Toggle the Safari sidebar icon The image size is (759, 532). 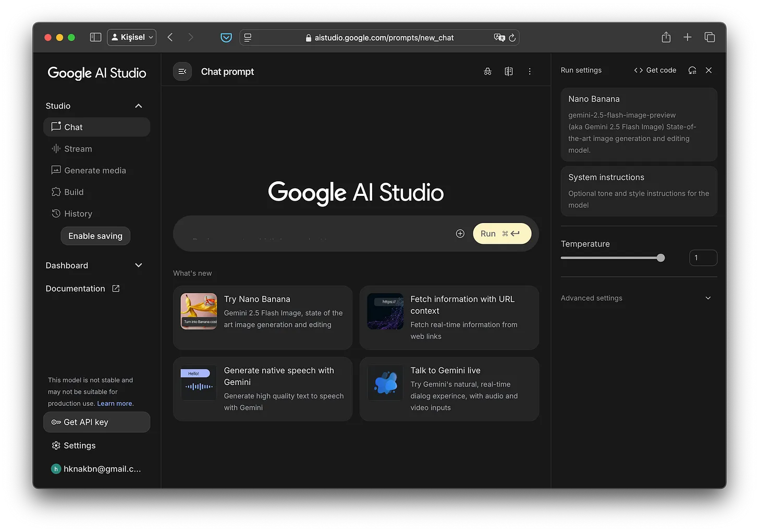[x=95, y=38]
